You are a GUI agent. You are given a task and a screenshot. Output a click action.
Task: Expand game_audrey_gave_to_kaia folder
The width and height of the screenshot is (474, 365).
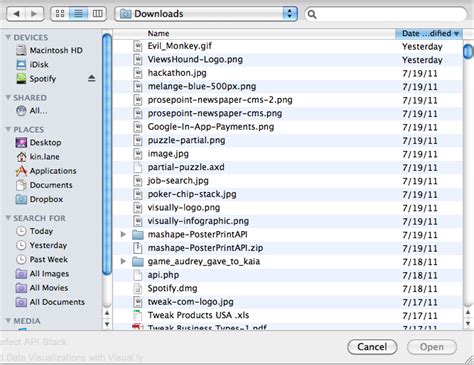coord(123,261)
